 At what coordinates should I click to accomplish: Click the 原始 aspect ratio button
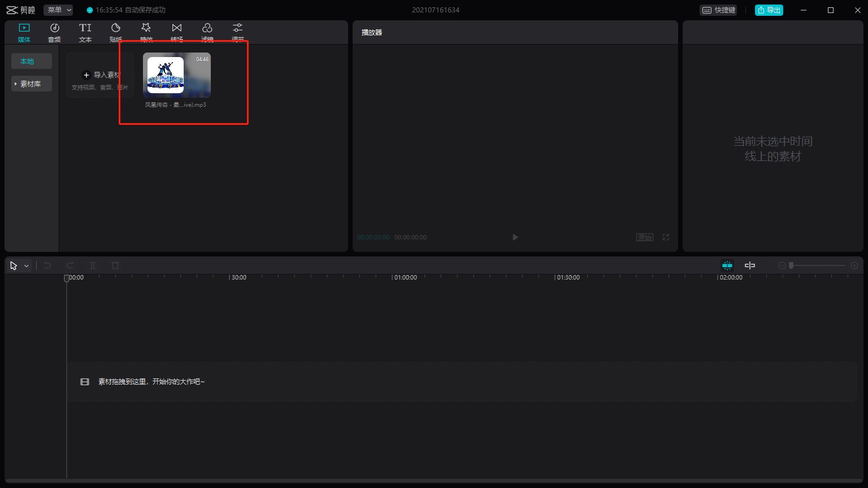pyautogui.click(x=645, y=237)
